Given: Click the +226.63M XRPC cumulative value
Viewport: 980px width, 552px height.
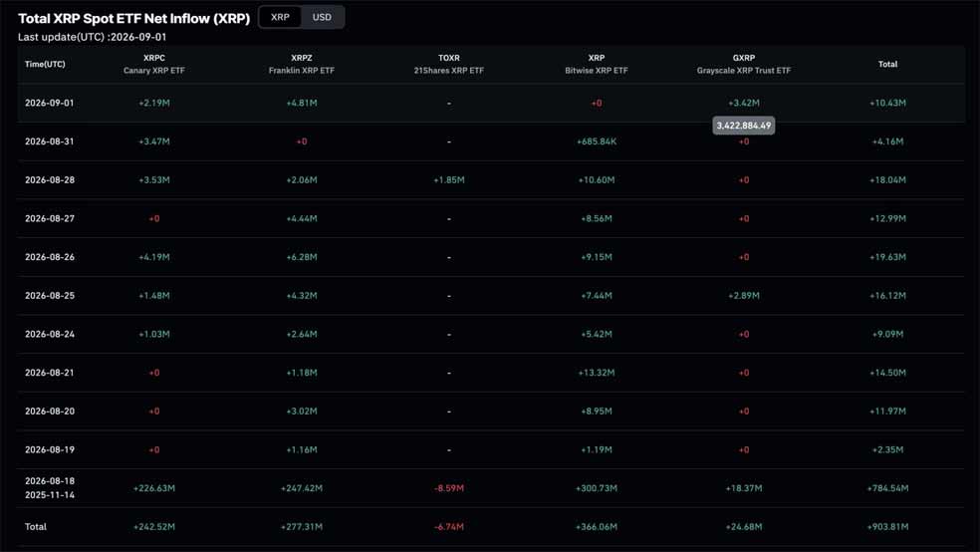Looking at the screenshot, I should (x=154, y=488).
